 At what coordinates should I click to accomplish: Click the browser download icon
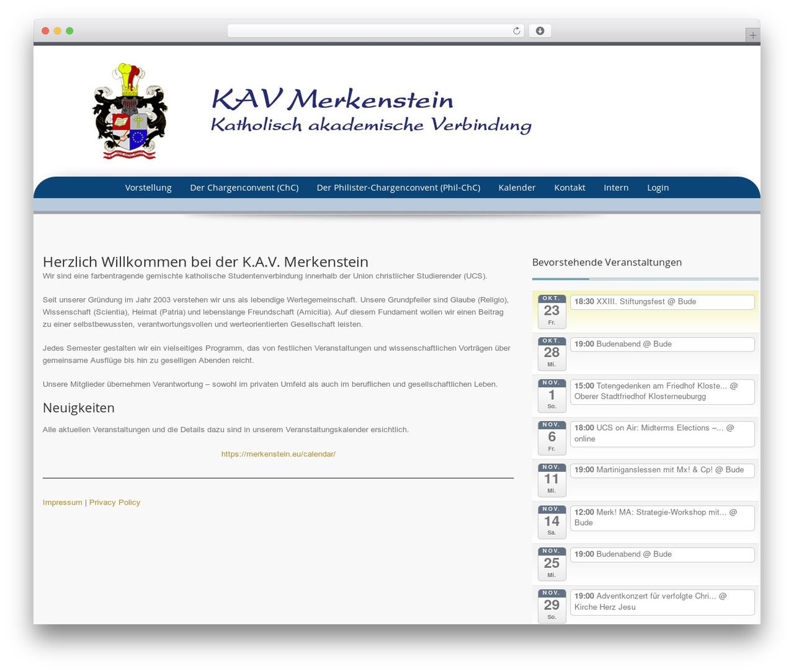coord(540,31)
